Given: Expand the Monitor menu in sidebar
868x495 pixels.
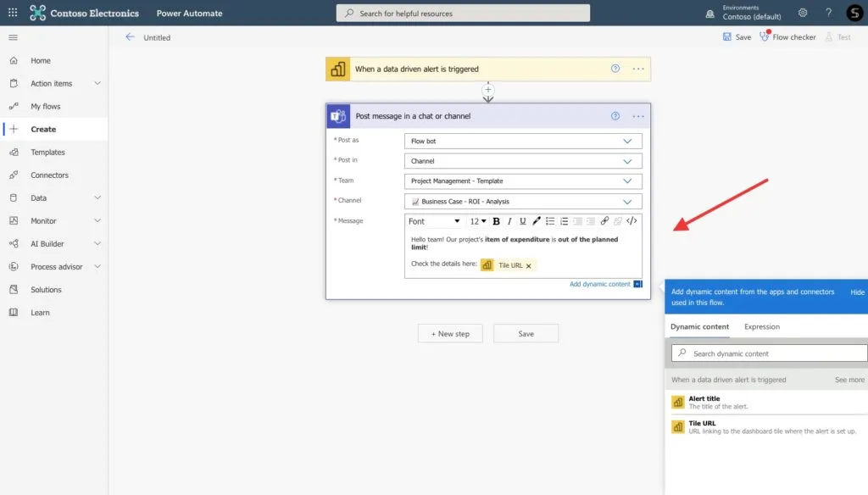Looking at the screenshot, I should coord(97,220).
